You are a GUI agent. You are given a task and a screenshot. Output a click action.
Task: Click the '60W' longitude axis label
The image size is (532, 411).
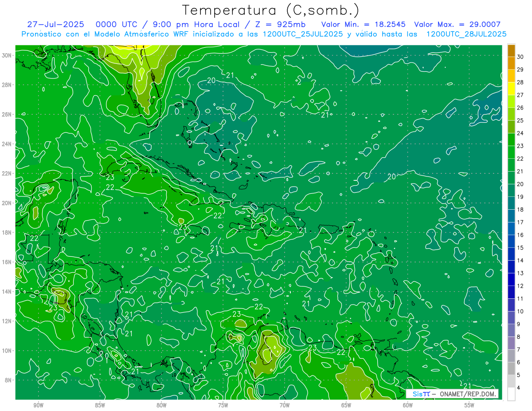[408, 405]
